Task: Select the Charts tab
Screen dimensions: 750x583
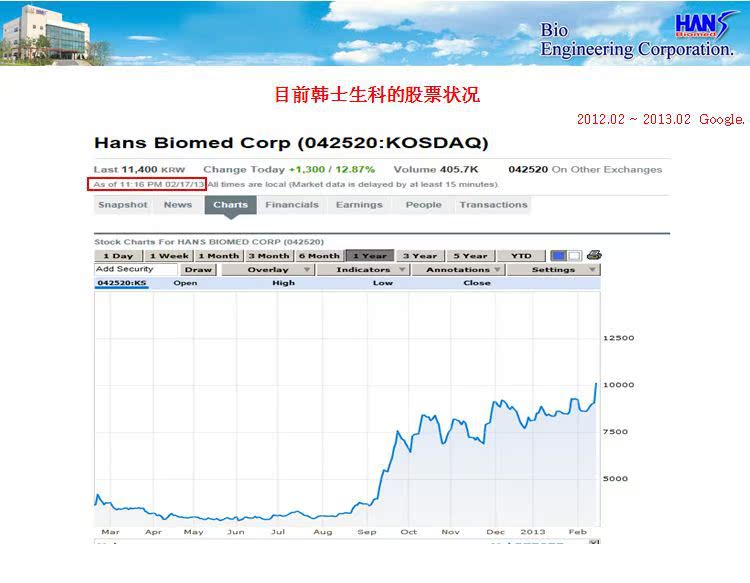Action: point(231,205)
